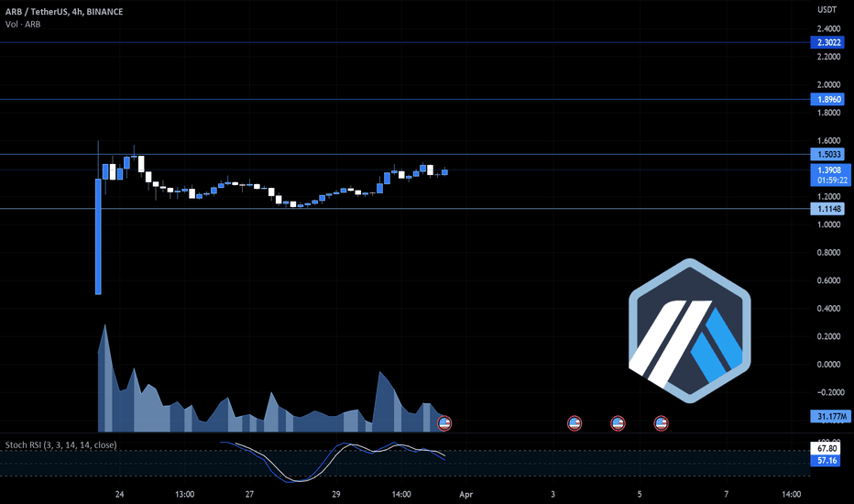Select the 1.1148 price level label

(827, 209)
